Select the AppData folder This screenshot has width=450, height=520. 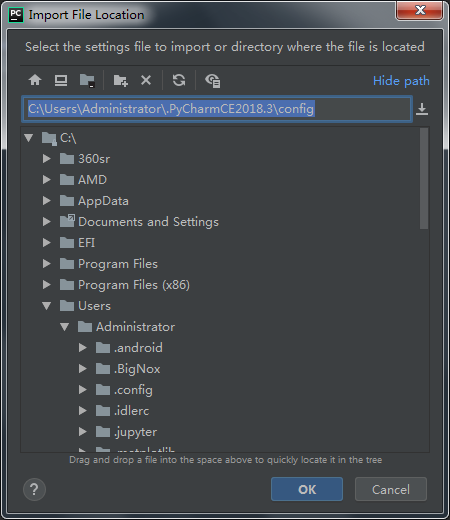click(103, 201)
